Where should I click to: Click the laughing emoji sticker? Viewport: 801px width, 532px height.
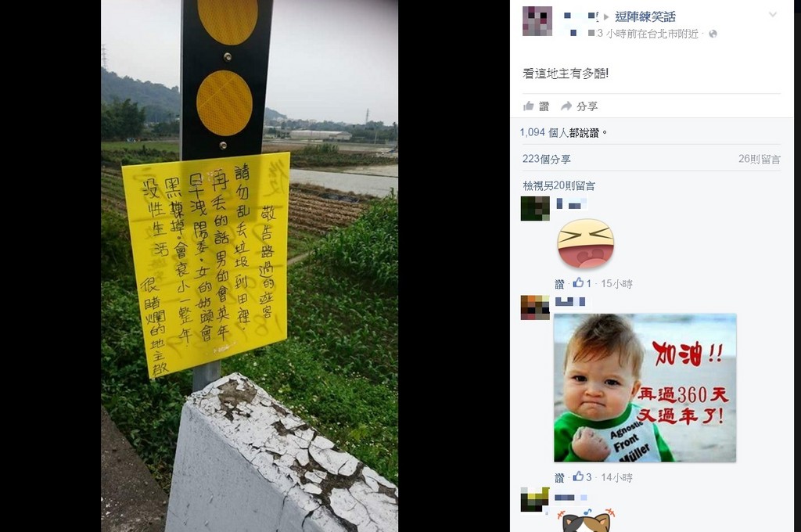click(x=585, y=244)
